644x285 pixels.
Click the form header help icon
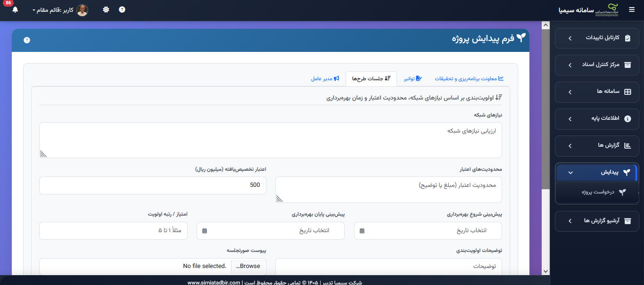tap(27, 40)
